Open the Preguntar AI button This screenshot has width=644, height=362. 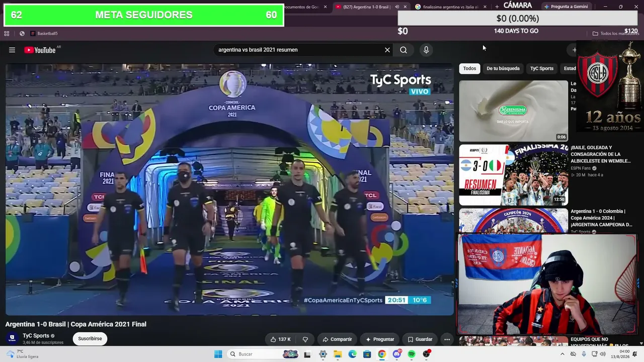[380, 339]
